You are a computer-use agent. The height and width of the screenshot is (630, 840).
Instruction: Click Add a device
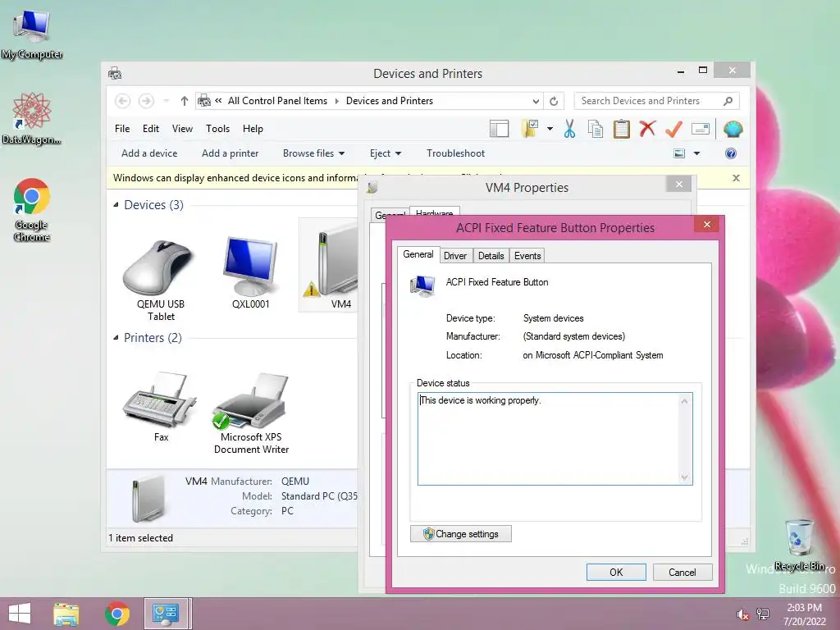pyautogui.click(x=149, y=153)
